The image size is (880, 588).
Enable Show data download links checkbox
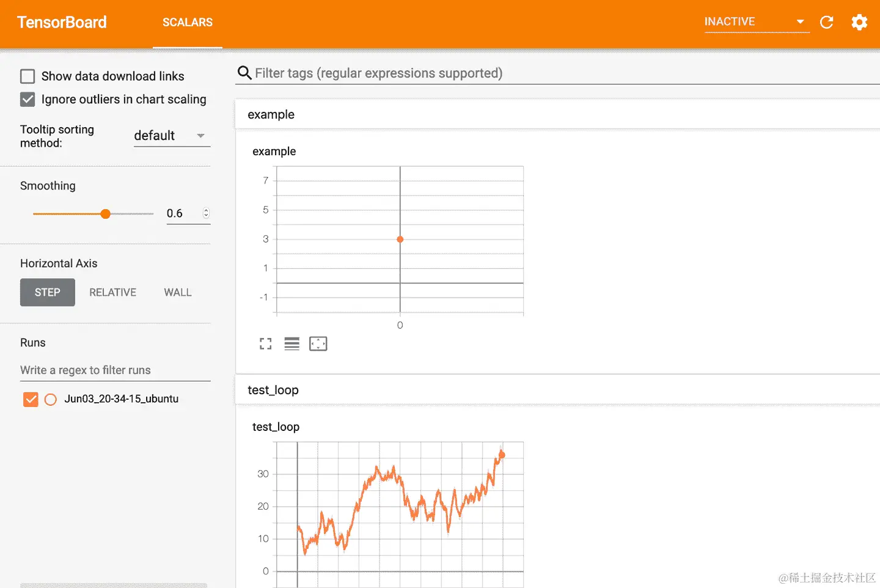(28, 76)
